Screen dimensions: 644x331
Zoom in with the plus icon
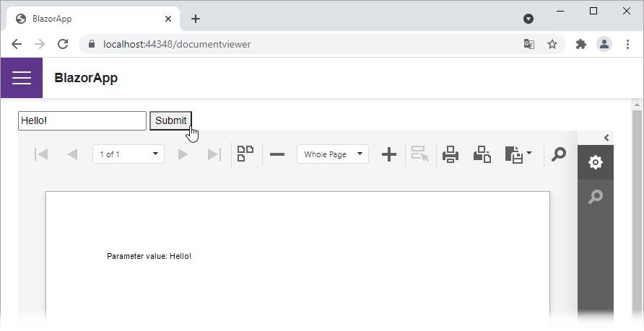pyautogui.click(x=388, y=154)
